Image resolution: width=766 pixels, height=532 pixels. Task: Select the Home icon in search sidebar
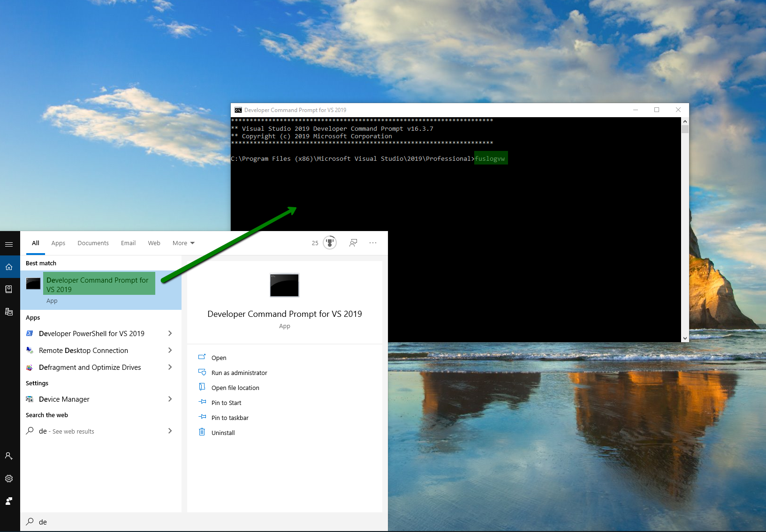coord(9,267)
